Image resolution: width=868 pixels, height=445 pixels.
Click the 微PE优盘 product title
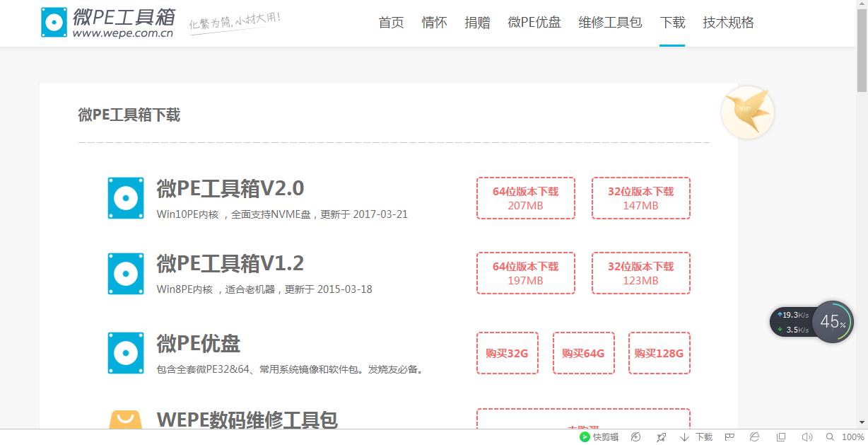pyautogui.click(x=199, y=344)
